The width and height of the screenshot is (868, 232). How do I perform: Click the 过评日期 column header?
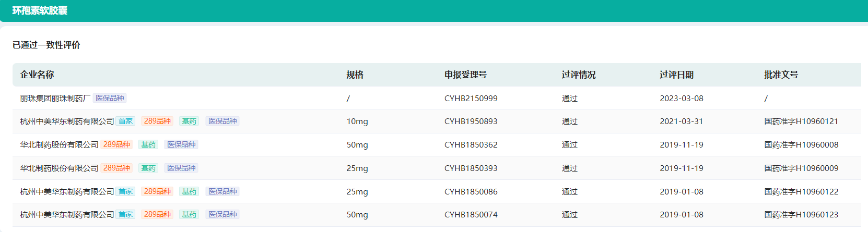point(676,75)
